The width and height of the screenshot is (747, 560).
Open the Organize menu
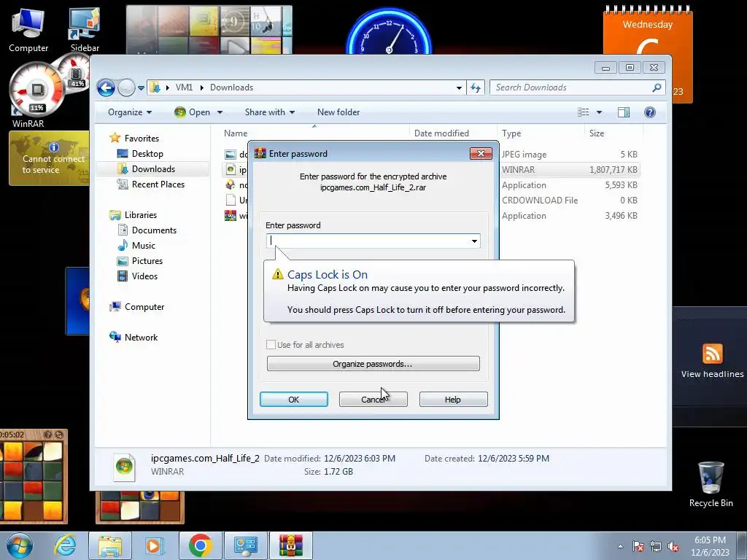click(x=130, y=112)
